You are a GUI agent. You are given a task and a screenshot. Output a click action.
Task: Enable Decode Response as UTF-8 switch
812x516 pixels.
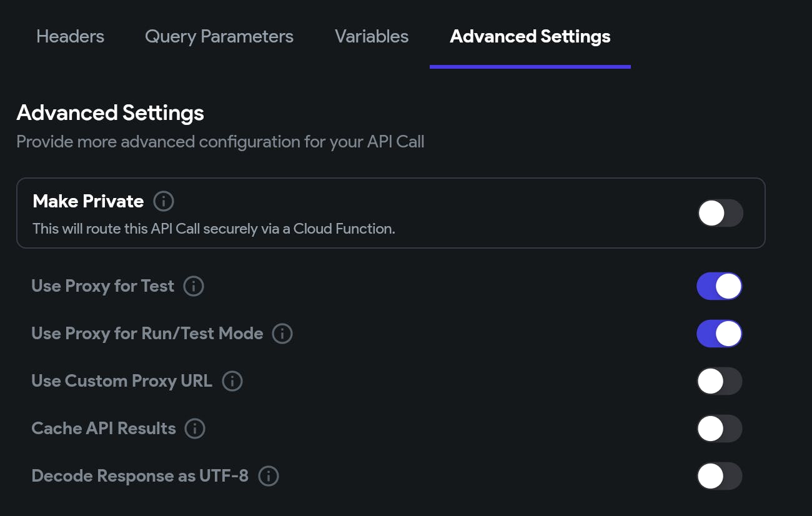point(720,476)
